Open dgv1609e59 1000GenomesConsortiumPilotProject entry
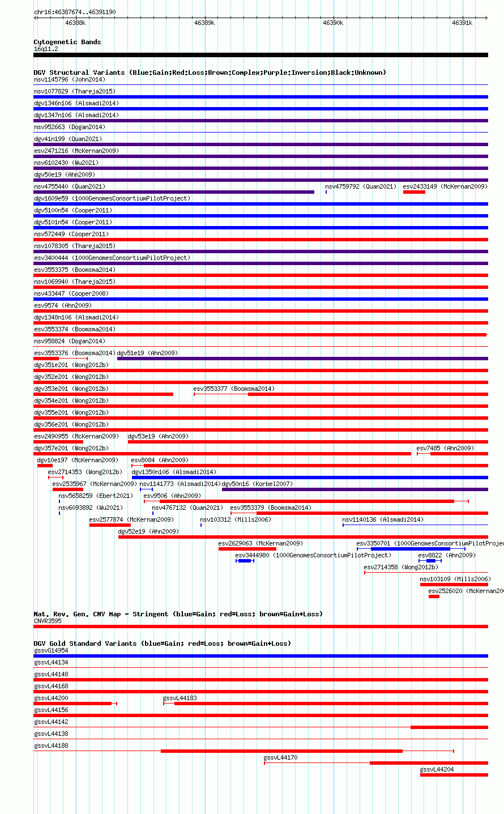This screenshot has width=504, height=814. (x=260, y=204)
